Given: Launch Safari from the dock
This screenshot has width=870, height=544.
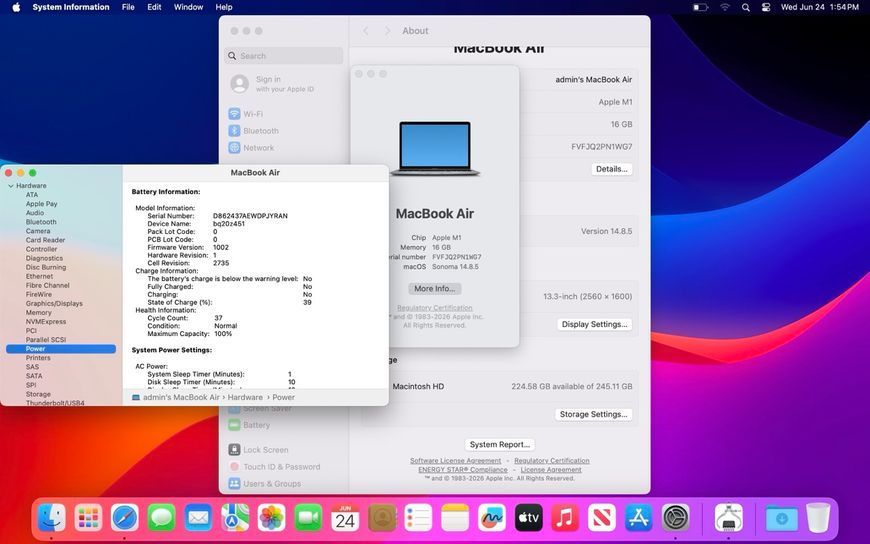Looking at the screenshot, I should 125,518.
